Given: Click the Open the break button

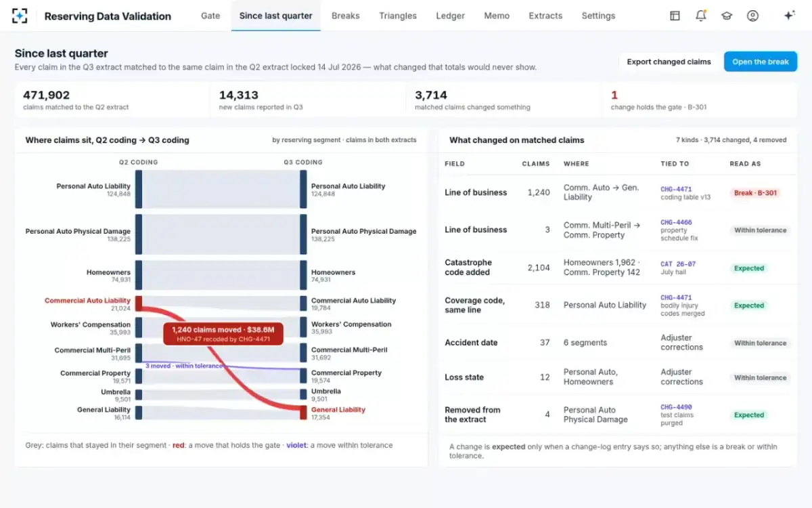Looking at the screenshot, I should point(761,62).
